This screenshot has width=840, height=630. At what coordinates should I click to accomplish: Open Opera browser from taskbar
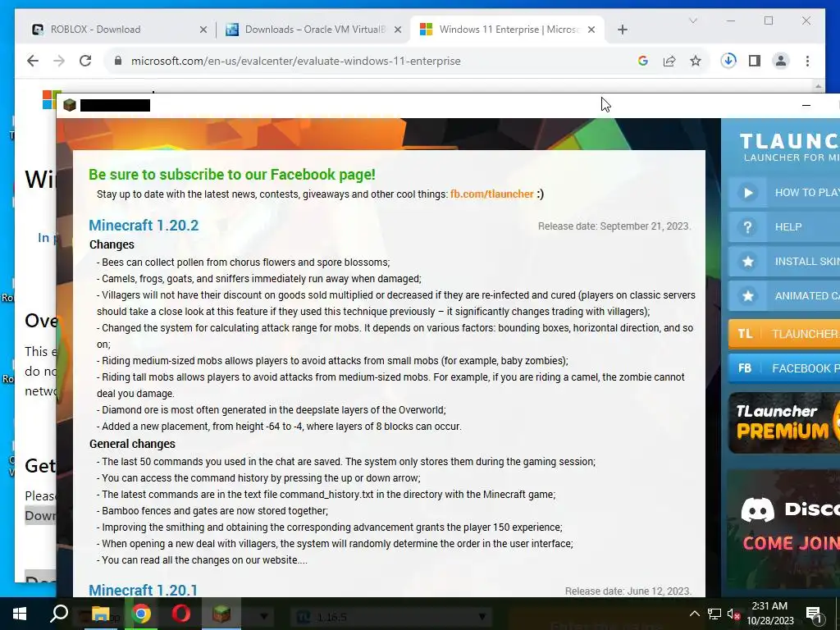tap(181, 614)
